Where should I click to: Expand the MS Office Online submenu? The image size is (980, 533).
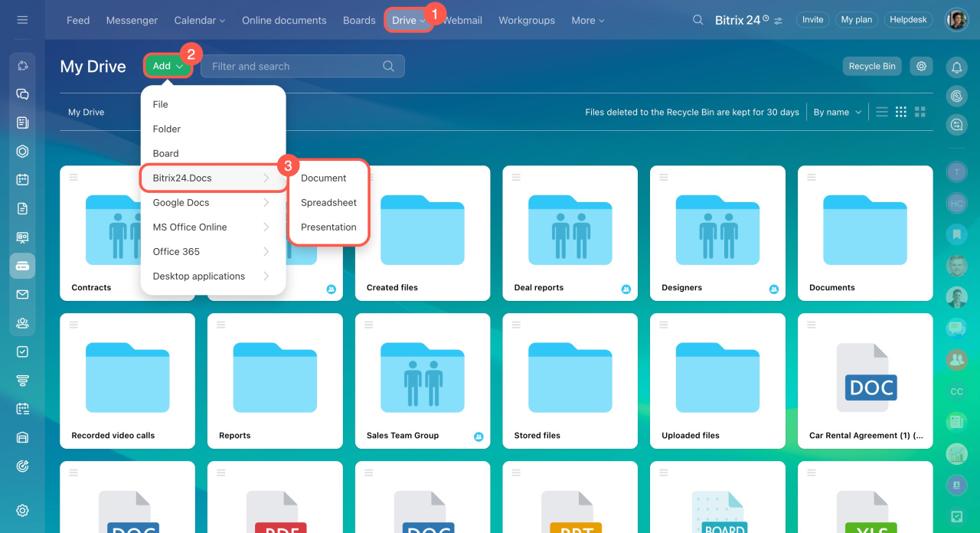pyautogui.click(x=213, y=227)
